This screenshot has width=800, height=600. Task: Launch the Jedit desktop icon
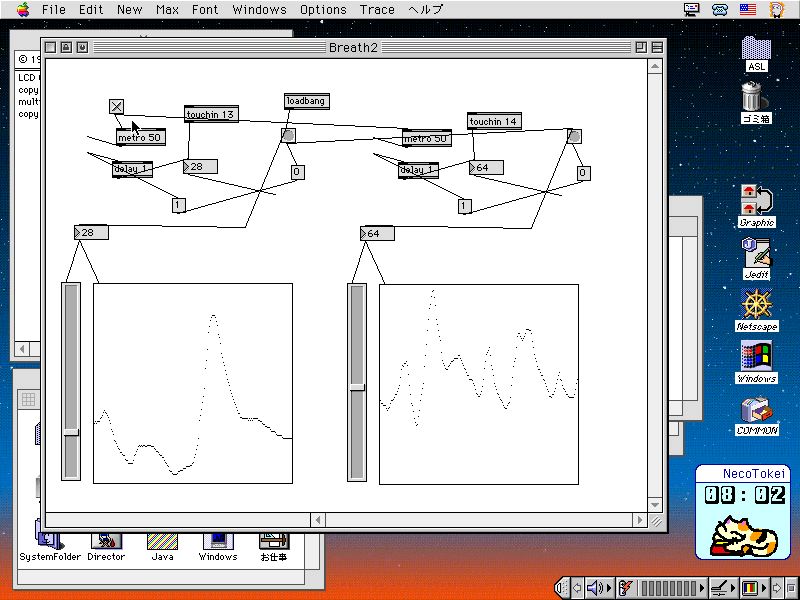click(x=756, y=254)
